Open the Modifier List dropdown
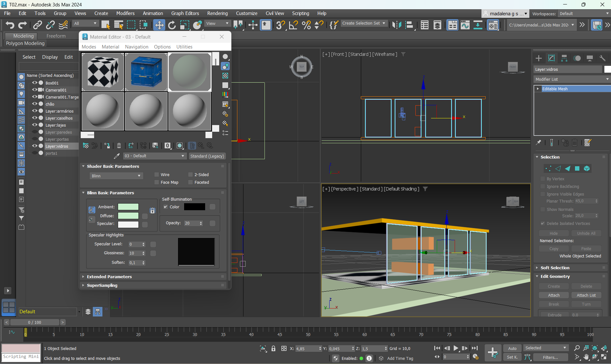Screen dimensions: 611x364 tap(572, 79)
